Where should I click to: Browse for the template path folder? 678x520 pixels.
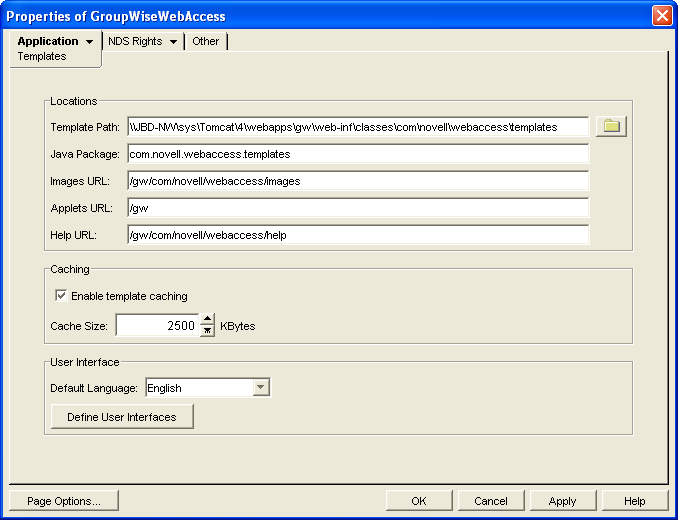tap(611, 127)
